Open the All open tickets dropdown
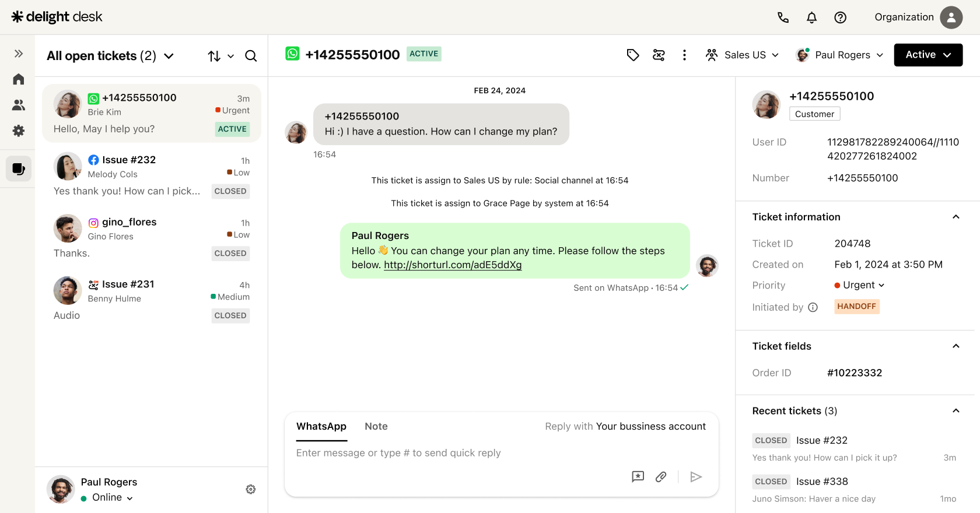Image resolution: width=980 pixels, height=513 pixels. tap(110, 56)
